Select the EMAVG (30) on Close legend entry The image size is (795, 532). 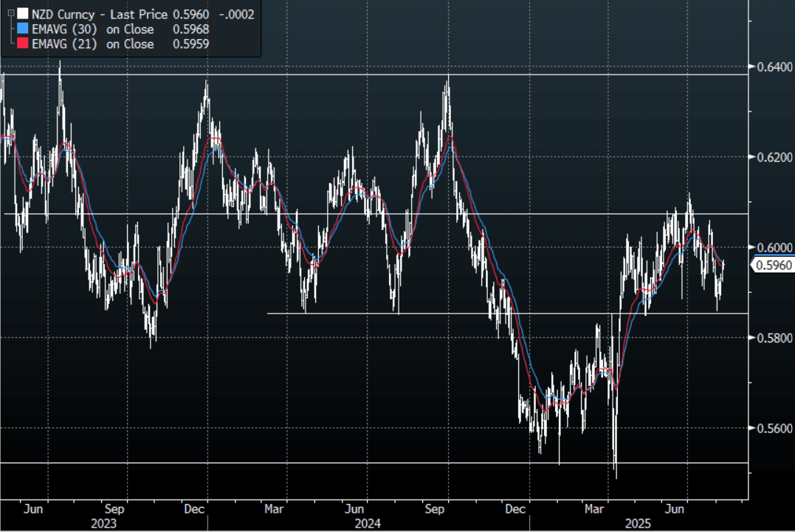pyautogui.click(x=94, y=29)
